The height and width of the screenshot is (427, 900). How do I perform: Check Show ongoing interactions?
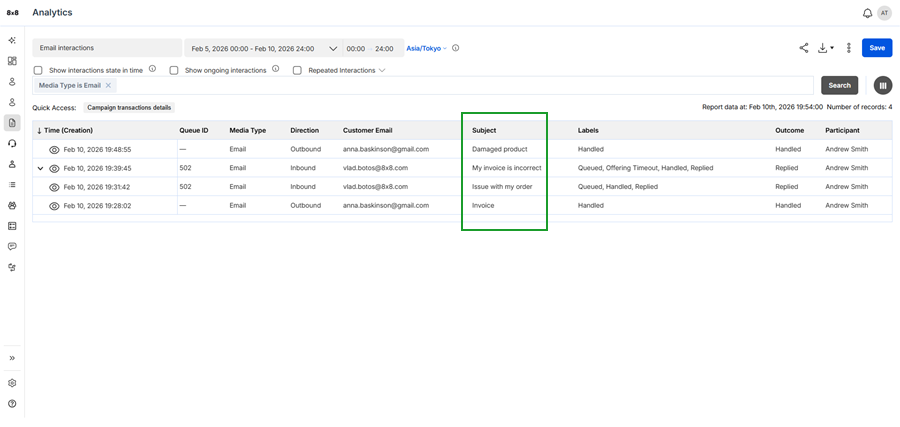[x=174, y=71]
